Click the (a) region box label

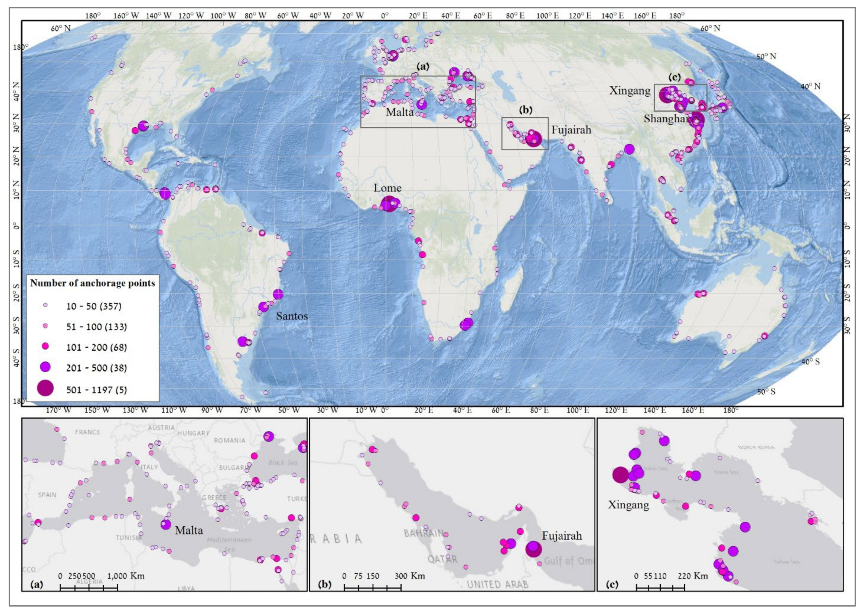coord(423,66)
